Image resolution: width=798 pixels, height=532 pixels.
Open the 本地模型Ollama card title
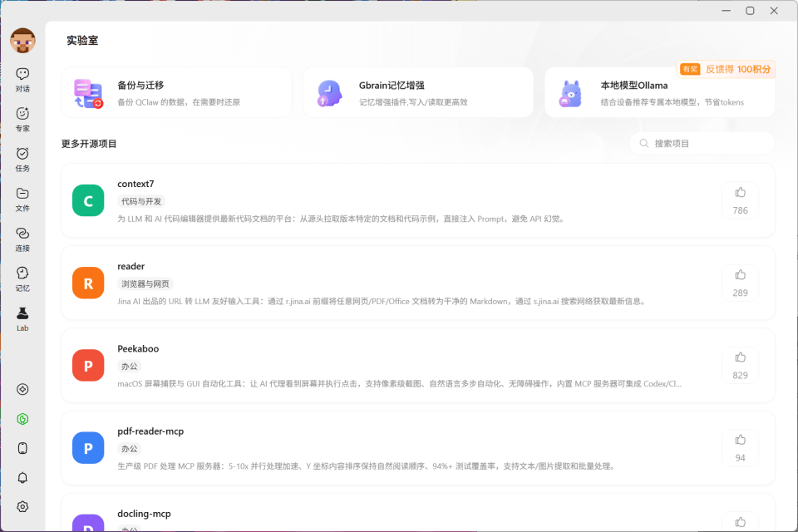coord(634,86)
